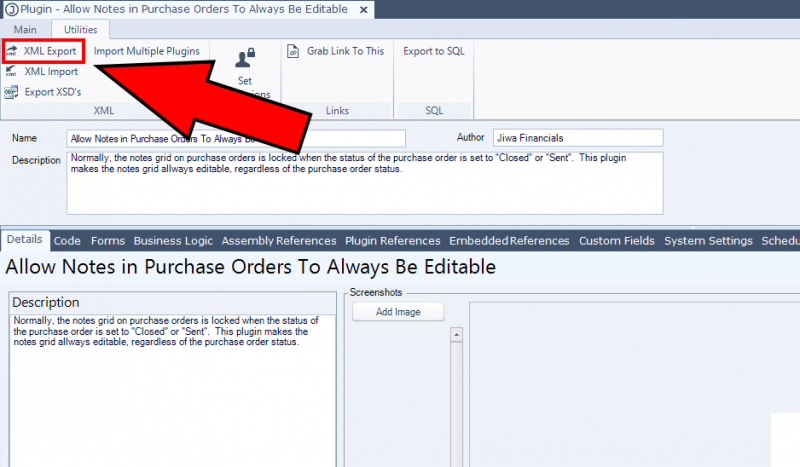The image size is (800, 467).
Task: Open the Code tab
Action: click(67, 241)
